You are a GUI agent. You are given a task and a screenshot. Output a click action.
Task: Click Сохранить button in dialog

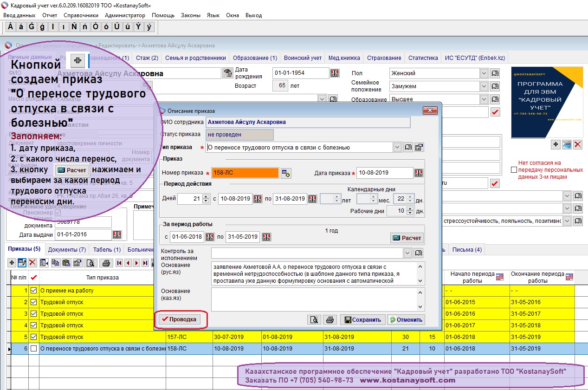click(363, 319)
